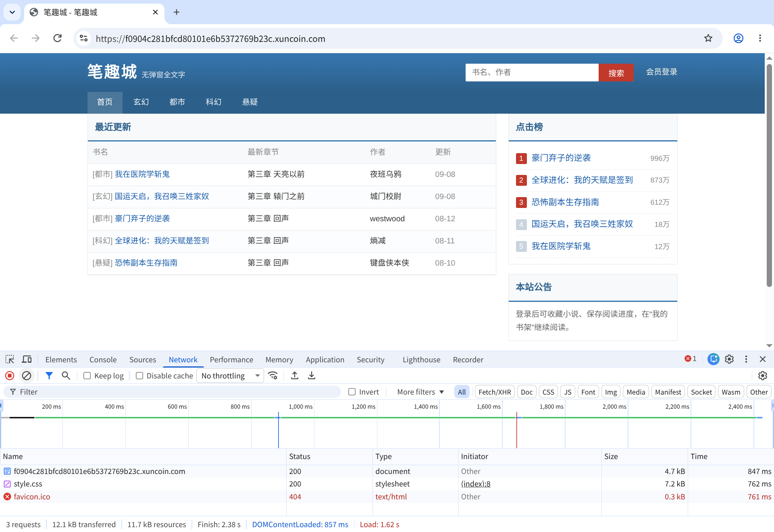Select the 玄幻 navigation menu item
This screenshot has width=774, height=532.
coord(141,102)
